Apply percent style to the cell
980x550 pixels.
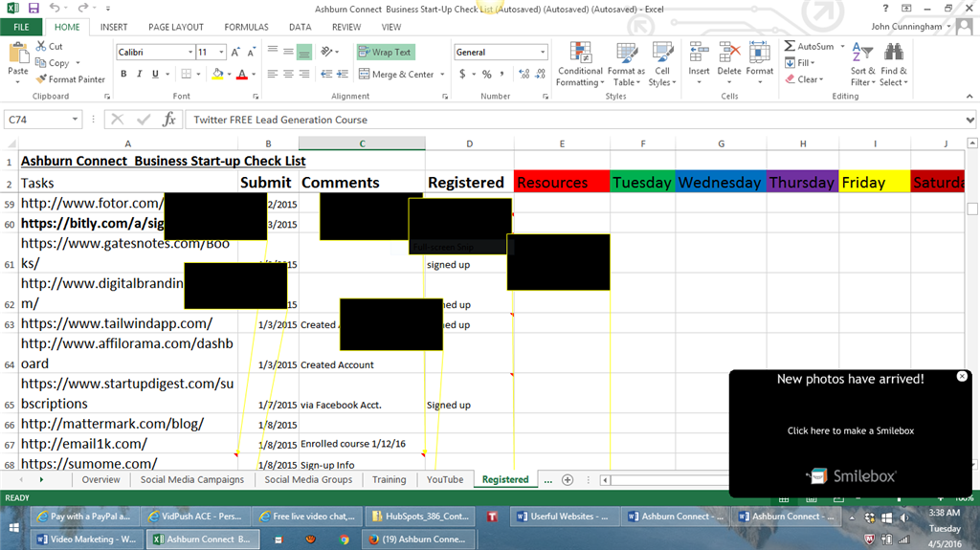(487, 74)
